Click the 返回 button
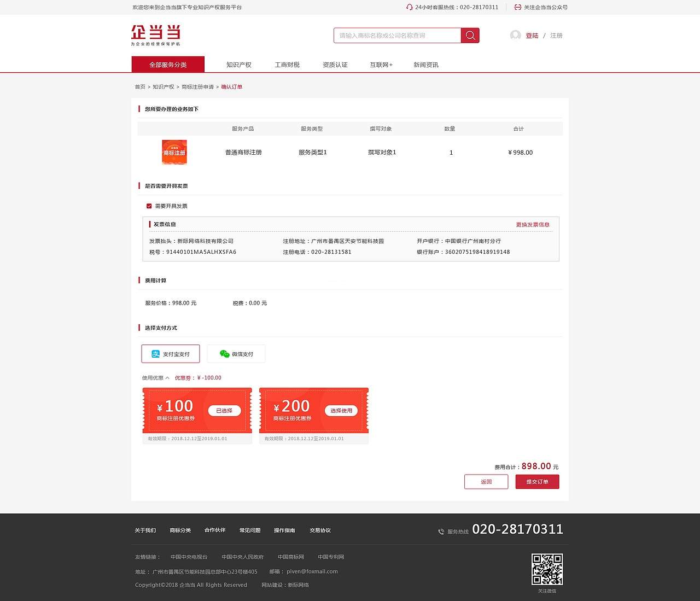The image size is (700, 601). [x=486, y=482]
